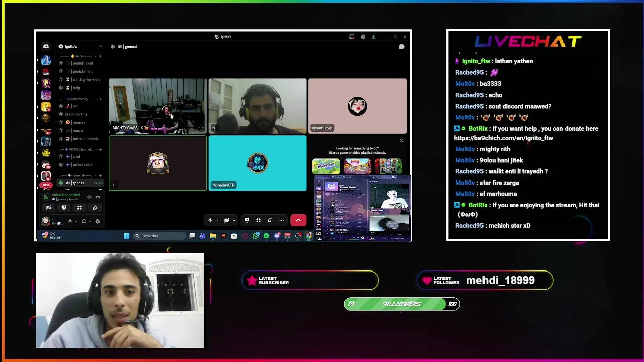Open WhatsApp from the taskbar
644x362 pixels.
[x=256, y=236]
